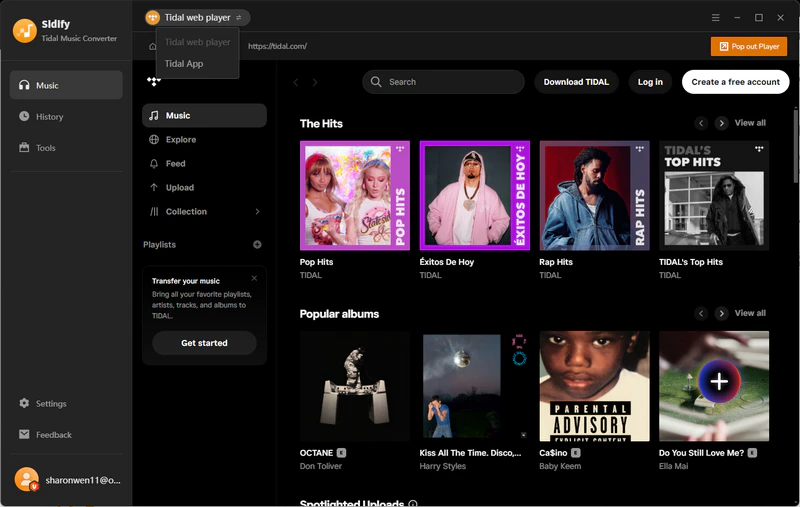Click the Search input field
This screenshot has width=800, height=507.
[x=443, y=82]
